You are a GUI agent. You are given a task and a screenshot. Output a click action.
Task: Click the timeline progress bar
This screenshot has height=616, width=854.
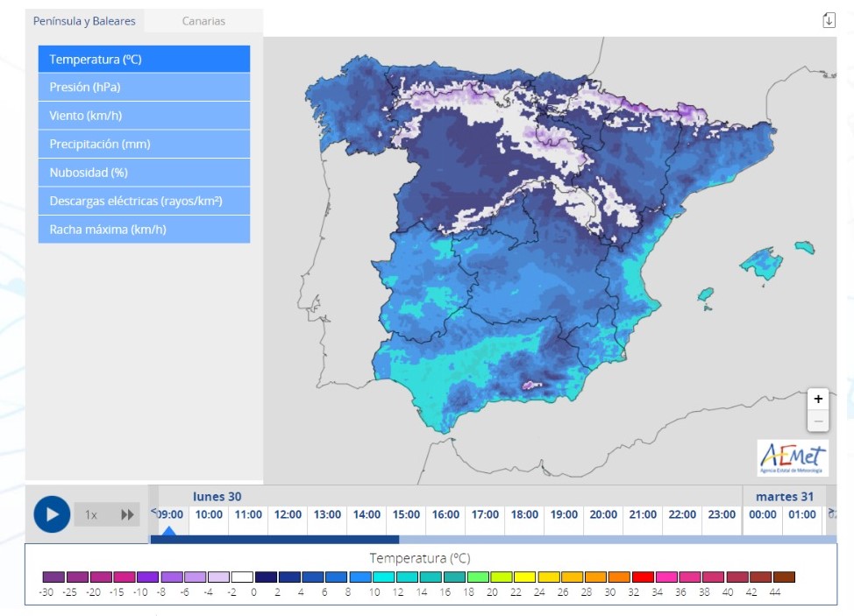[491, 540]
